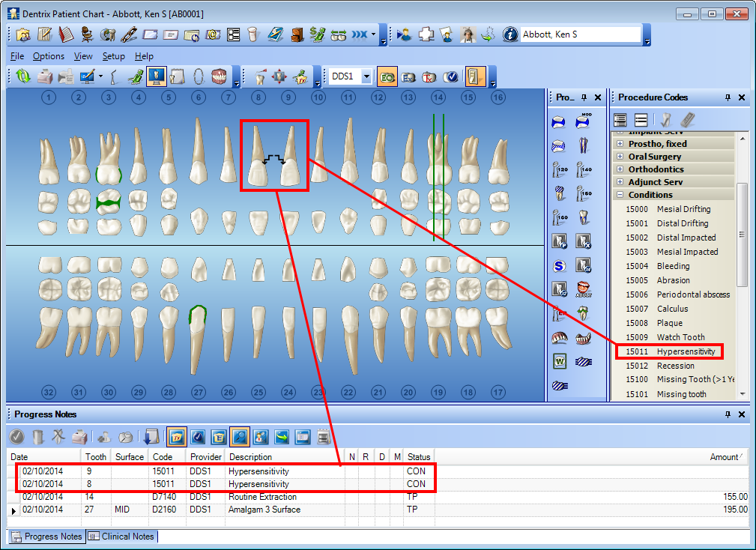Open the Setup menu
756x550 pixels.
pos(114,56)
